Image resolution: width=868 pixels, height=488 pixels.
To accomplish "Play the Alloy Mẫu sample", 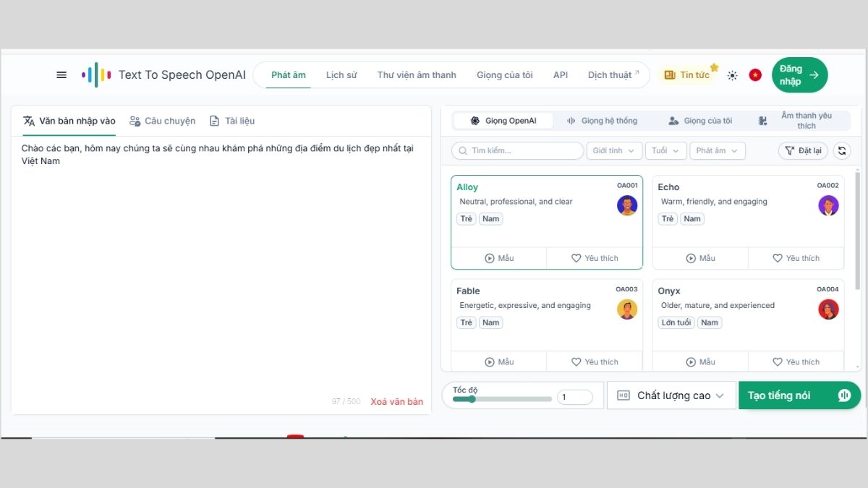I will point(499,258).
